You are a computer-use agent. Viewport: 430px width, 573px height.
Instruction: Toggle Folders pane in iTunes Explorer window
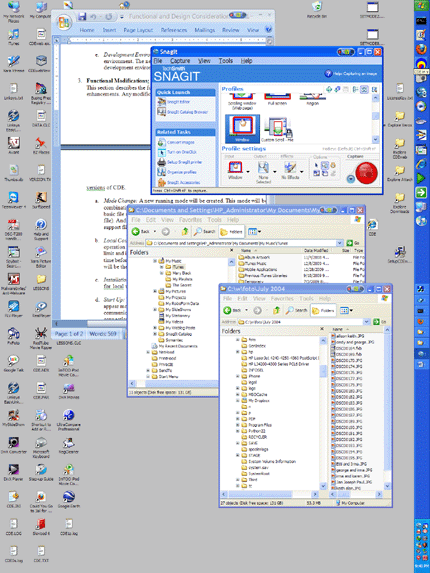click(x=232, y=231)
